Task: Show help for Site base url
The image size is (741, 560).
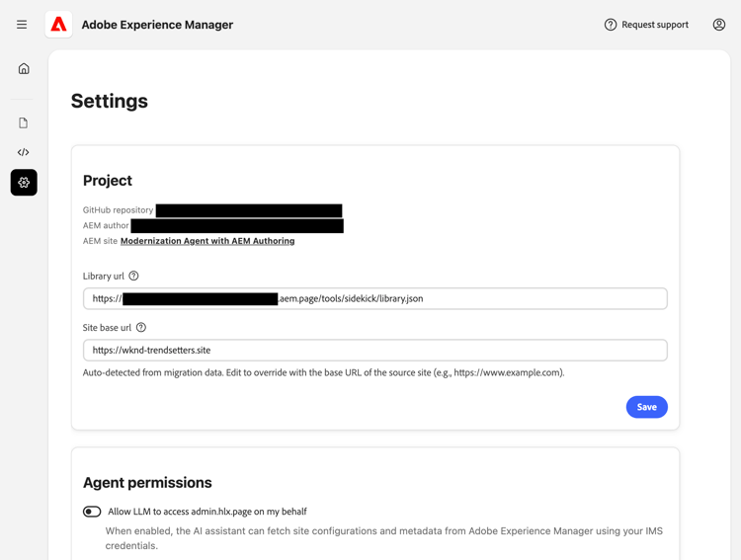Action: pyautogui.click(x=141, y=328)
